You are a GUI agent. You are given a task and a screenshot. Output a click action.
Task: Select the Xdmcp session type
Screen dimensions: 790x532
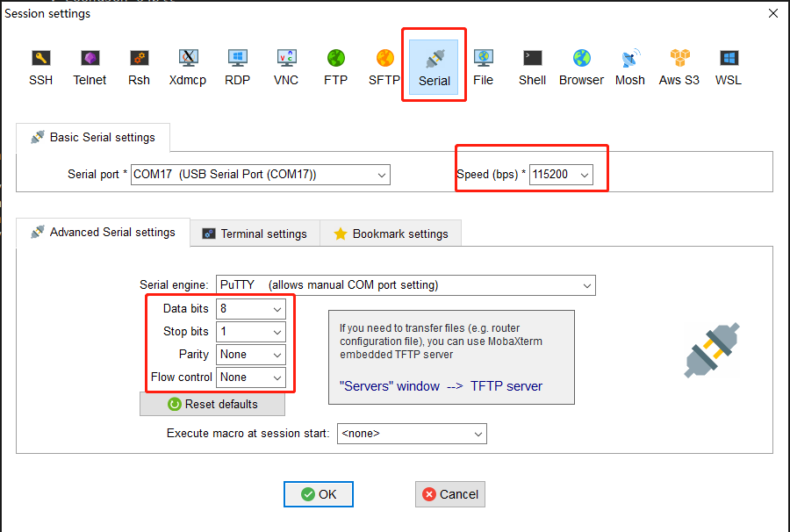click(x=188, y=68)
